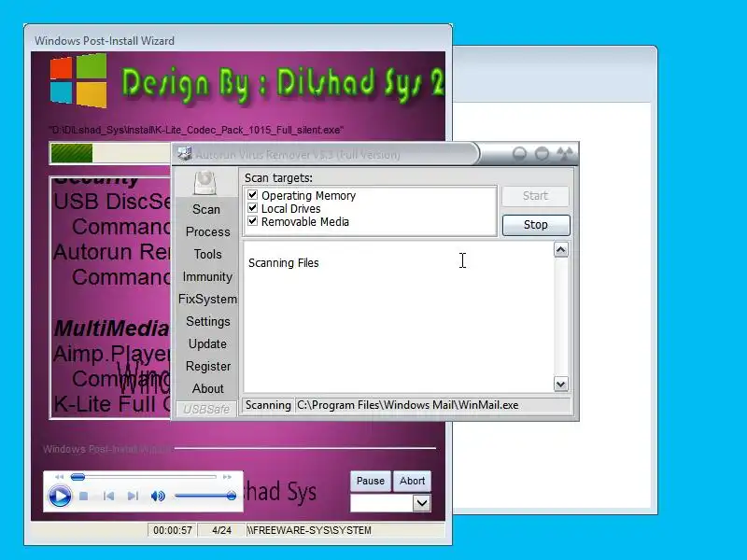The image size is (747, 560).
Task: Open the Immunity section
Action: [x=207, y=276]
